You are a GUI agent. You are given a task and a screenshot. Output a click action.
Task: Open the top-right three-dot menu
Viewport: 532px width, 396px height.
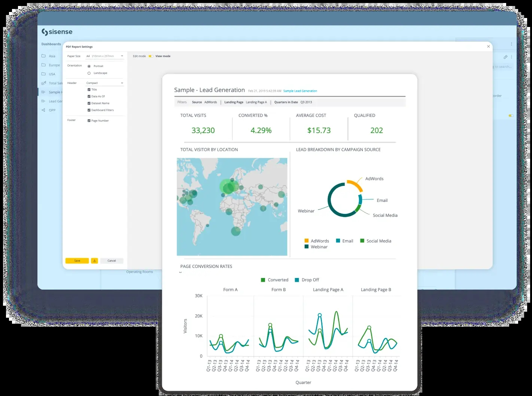(511, 44)
